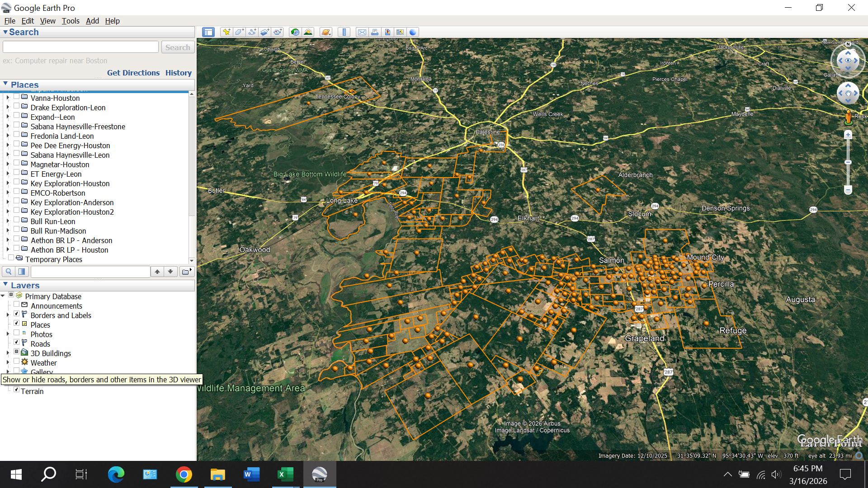Hide the sidebar using toolbar icon

(x=208, y=32)
